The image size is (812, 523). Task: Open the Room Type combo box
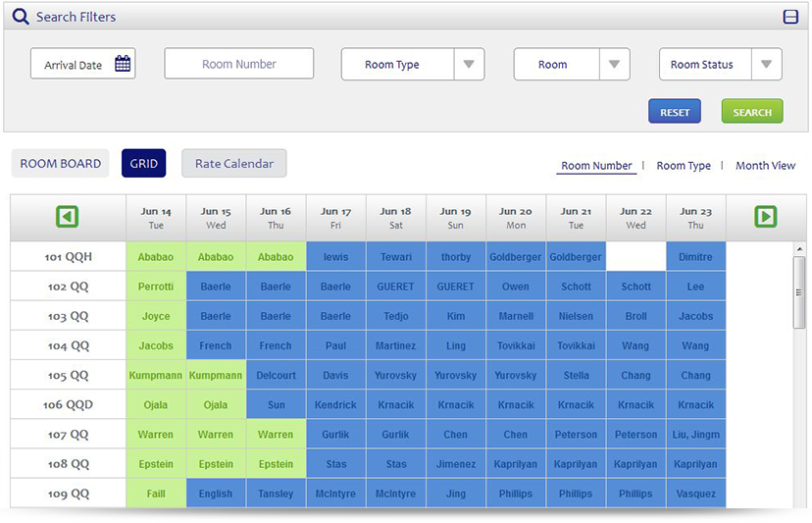point(413,65)
